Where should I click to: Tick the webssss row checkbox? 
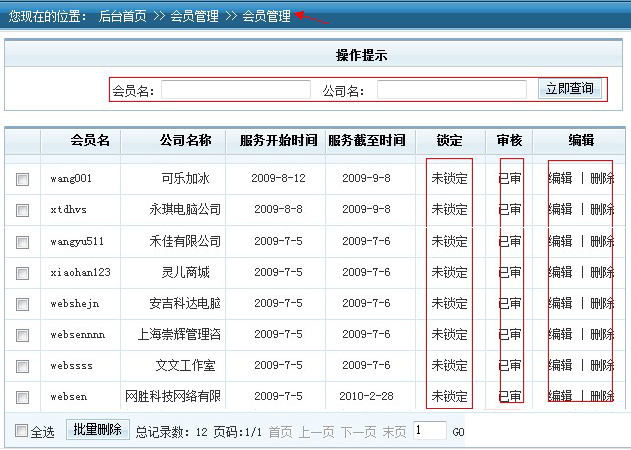(x=22, y=366)
